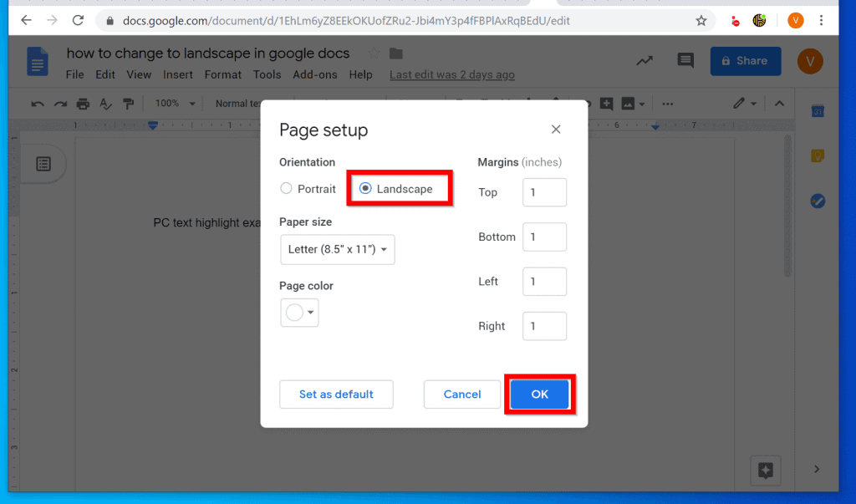856x504 pixels.
Task: Open the editing mode pencil icon
Action: tap(739, 103)
